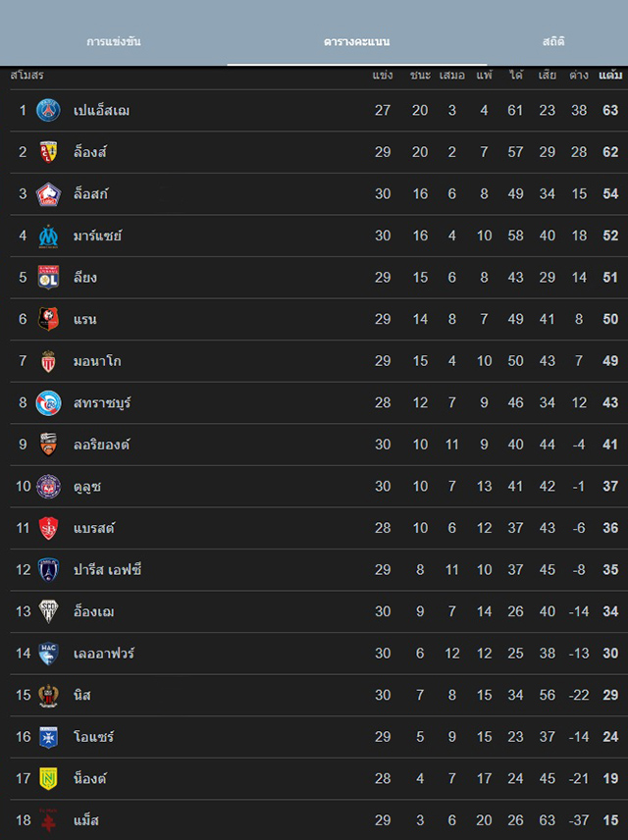Select the ตารางคะแนน tab

click(356, 42)
